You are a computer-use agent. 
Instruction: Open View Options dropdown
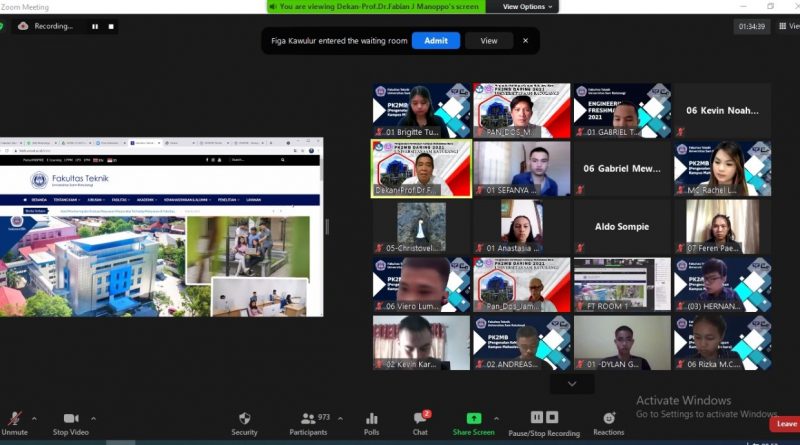coord(527,7)
